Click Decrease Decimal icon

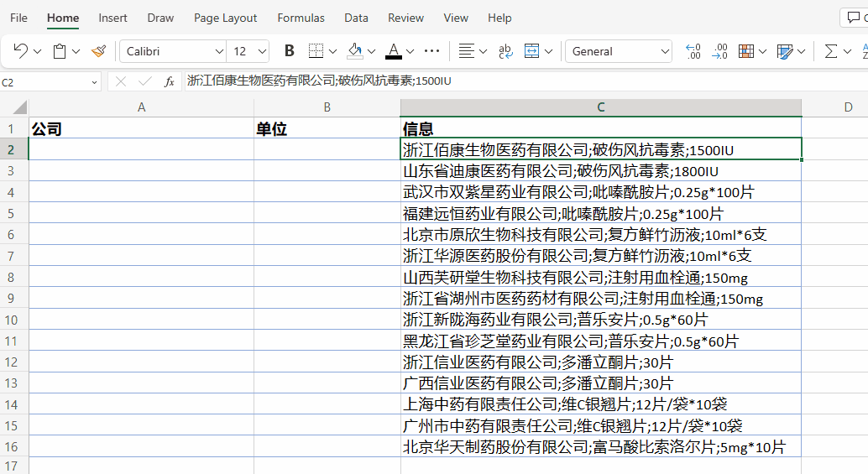tap(719, 51)
